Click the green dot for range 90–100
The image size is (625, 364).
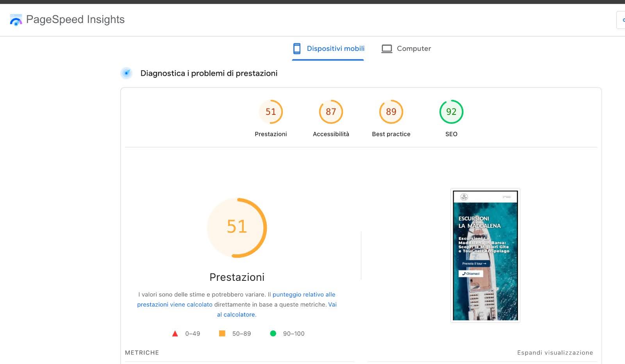click(273, 334)
